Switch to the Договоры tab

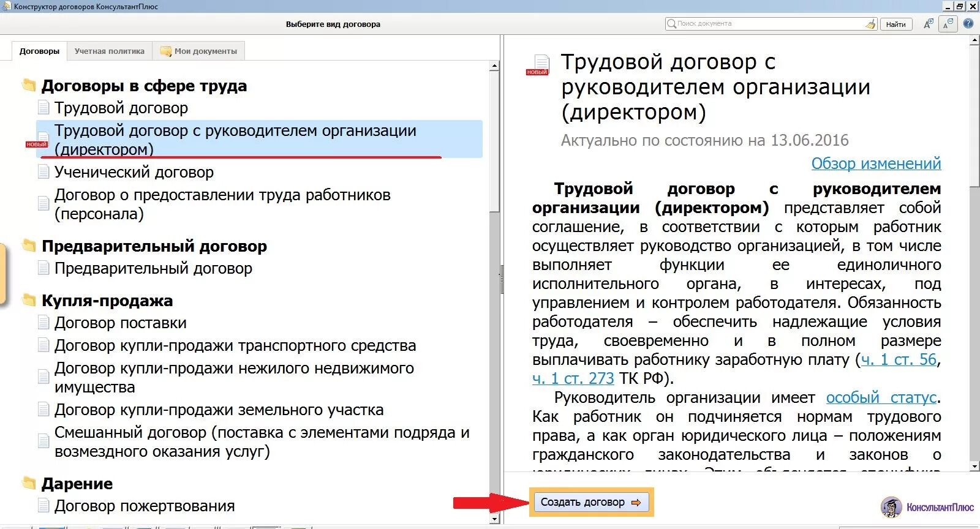(x=39, y=51)
